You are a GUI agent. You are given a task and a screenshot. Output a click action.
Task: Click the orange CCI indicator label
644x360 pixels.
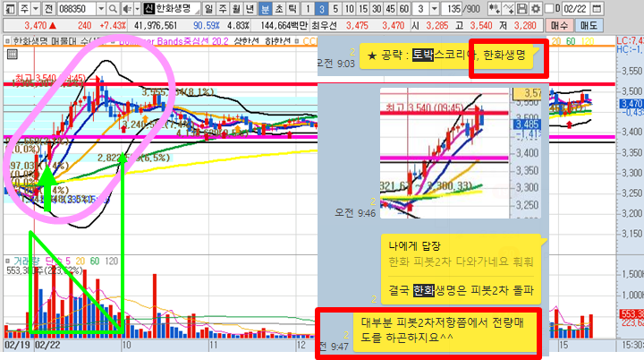click(x=310, y=41)
